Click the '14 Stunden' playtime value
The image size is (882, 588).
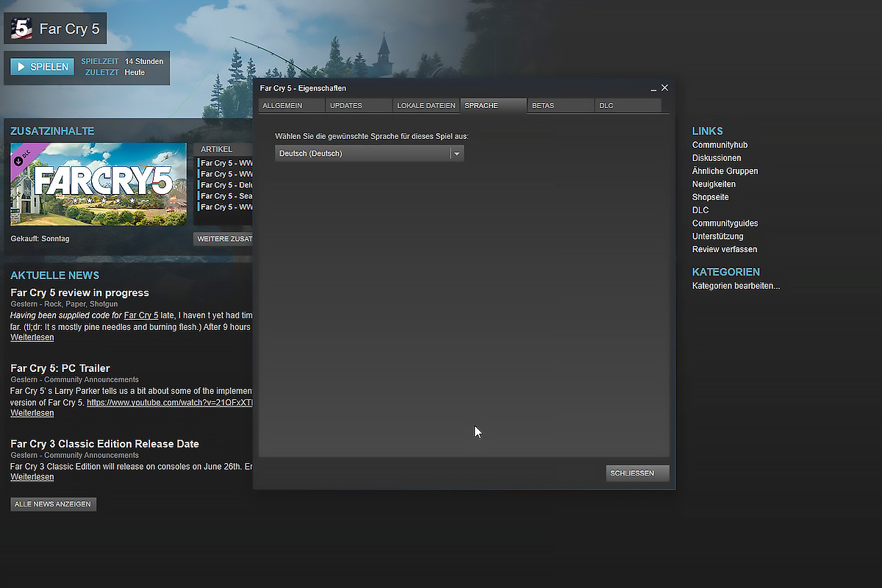coord(144,61)
